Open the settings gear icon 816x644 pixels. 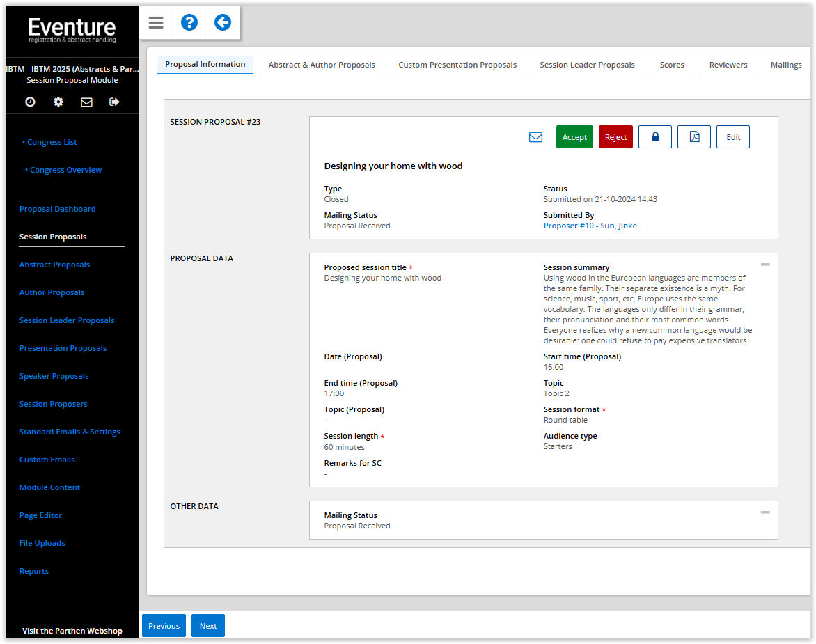[x=58, y=102]
